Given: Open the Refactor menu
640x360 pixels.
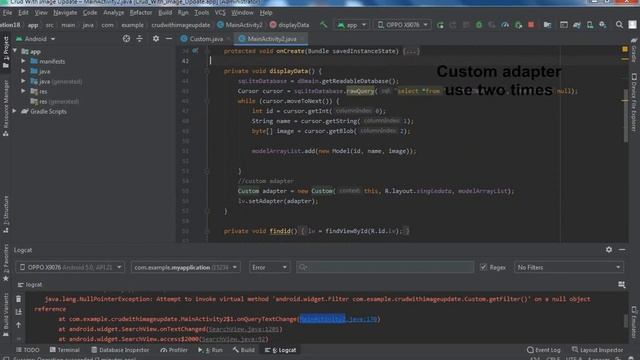Looking at the screenshot, I should coord(140,13).
